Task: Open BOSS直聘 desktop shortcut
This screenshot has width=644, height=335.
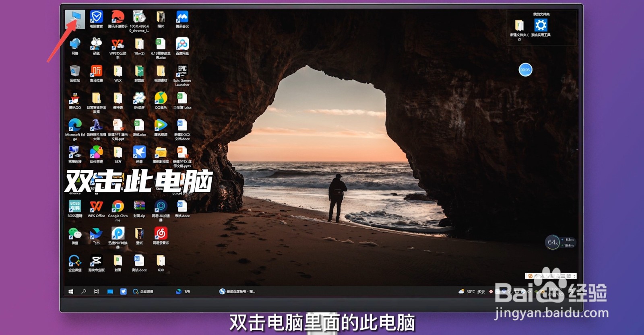Action: click(x=75, y=209)
